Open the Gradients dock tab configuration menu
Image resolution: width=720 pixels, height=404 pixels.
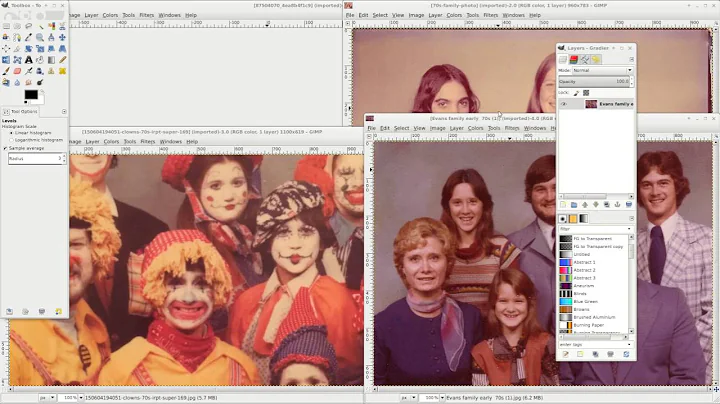pos(631,219)
